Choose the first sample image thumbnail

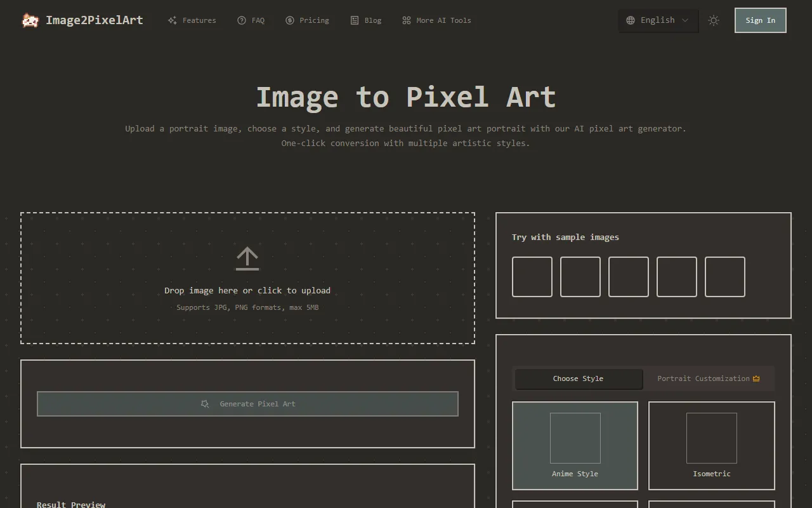[x=532, y=277]
